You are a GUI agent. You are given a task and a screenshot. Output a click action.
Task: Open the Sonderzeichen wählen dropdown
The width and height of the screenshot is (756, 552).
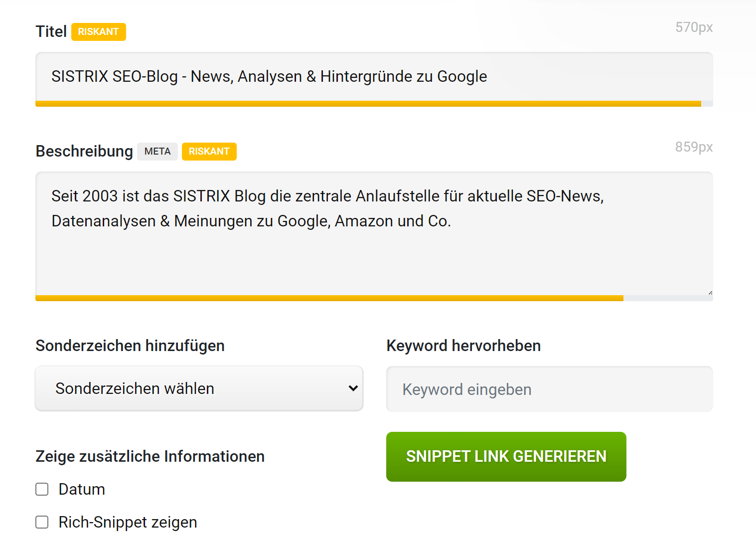199,388
